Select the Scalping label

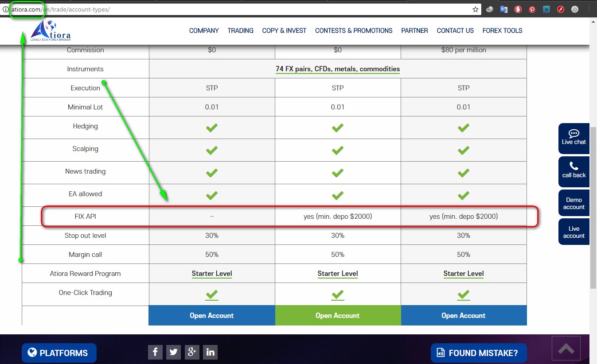86,149
